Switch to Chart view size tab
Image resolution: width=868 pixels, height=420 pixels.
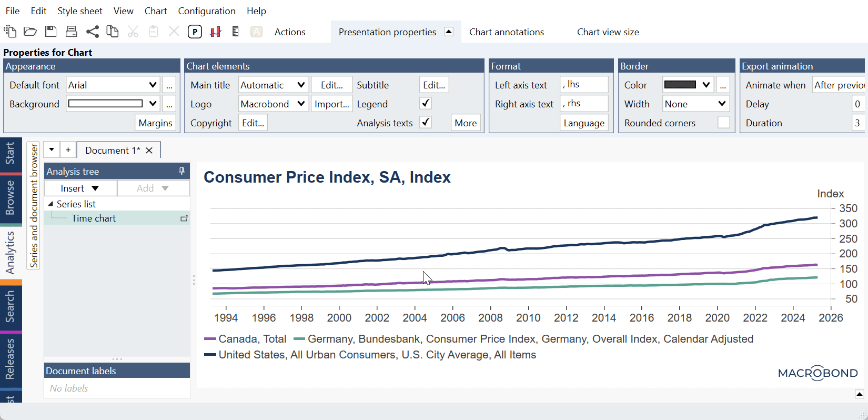(x=608, y=32)
